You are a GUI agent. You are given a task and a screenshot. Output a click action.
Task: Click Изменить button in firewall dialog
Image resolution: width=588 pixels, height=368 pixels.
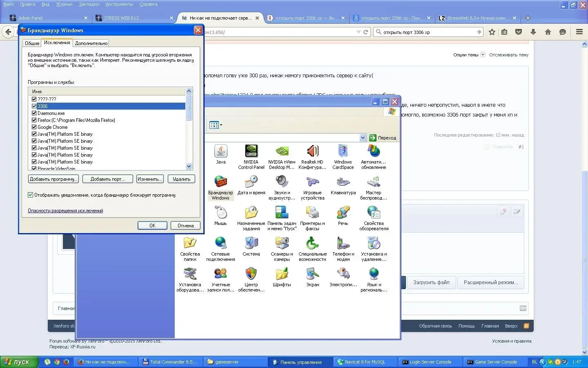coord(150,179)
